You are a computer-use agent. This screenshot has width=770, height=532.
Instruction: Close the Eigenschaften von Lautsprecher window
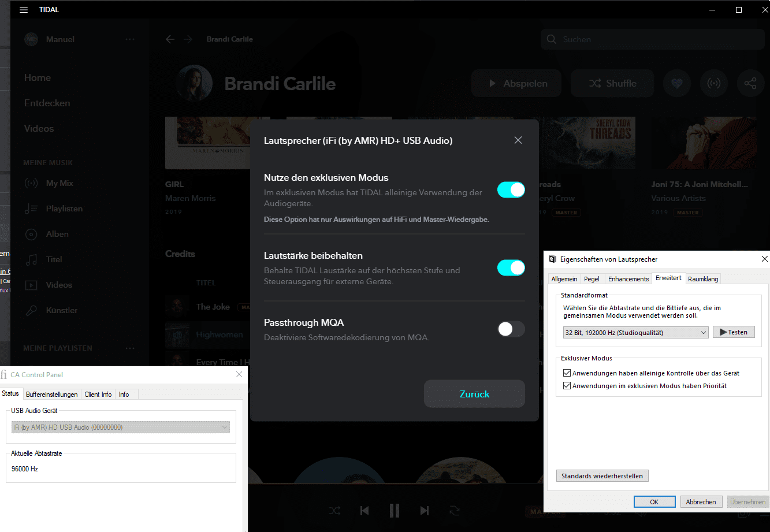pyautogui.click(x=765, y=259)
